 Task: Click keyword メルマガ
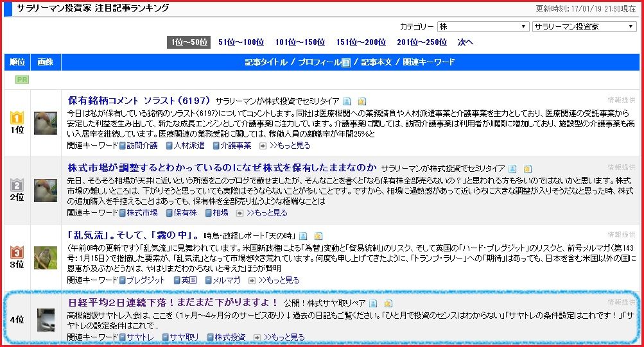click(226, 280)
